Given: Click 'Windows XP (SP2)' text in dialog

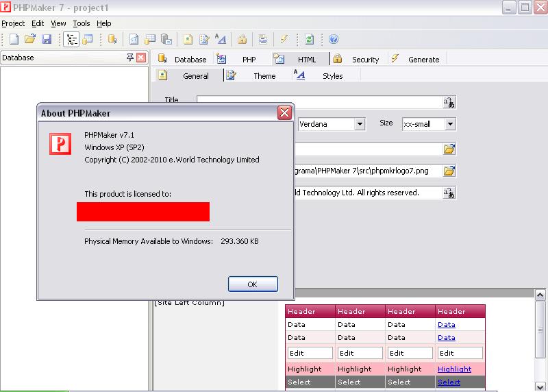Looking at the screenshot, I should tap(114, 147).
